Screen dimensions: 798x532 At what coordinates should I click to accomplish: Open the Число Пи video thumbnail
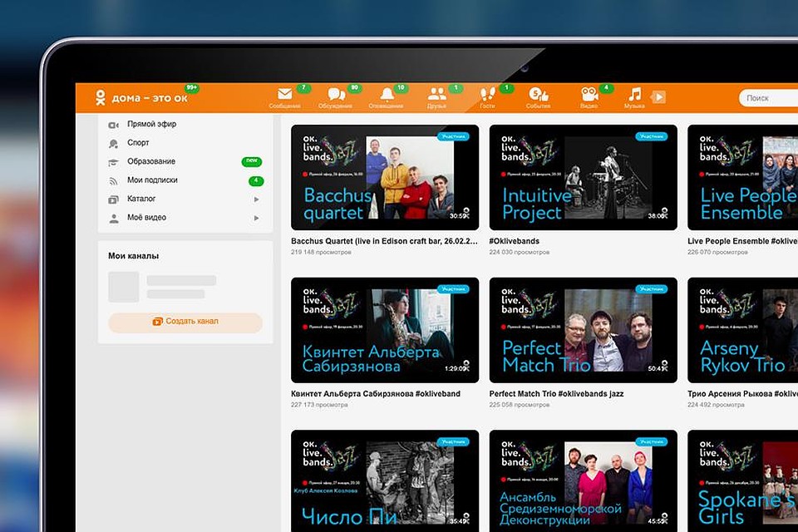[385, 481]
